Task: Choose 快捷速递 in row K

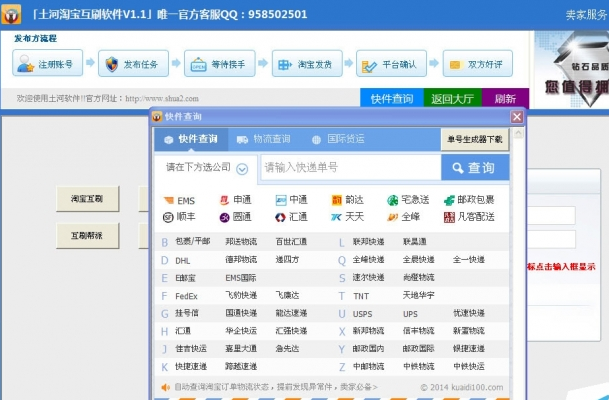Action: pyautogui.click(x=191, y=366)
